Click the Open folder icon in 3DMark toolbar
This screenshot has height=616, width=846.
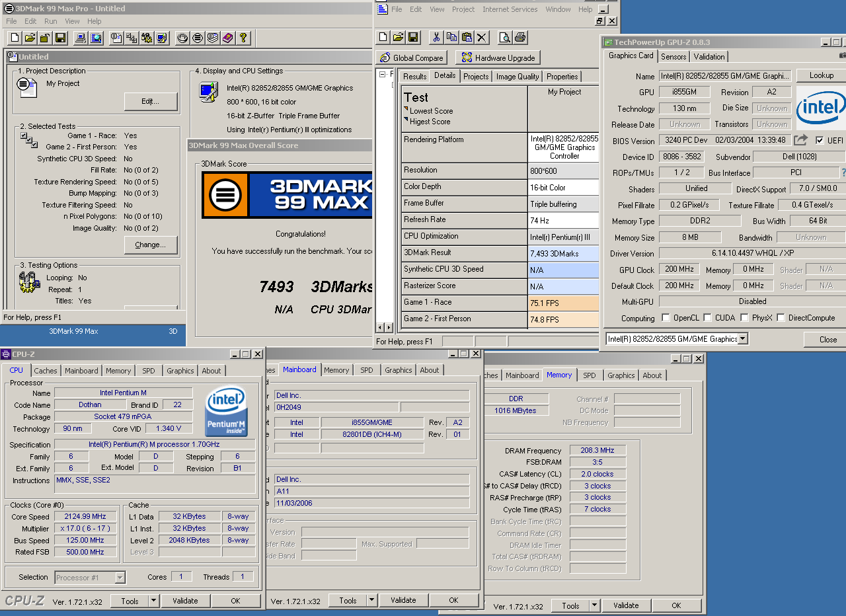click(x=30, y=38)
